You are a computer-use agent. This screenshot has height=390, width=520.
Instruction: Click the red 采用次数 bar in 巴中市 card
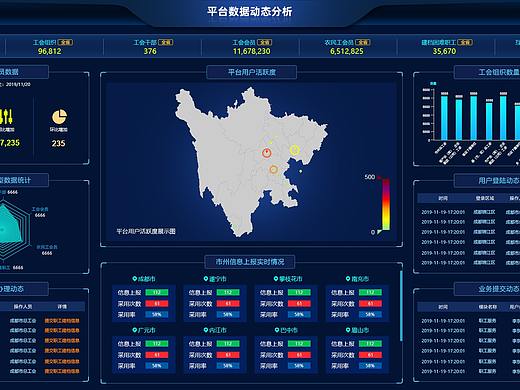299,355
